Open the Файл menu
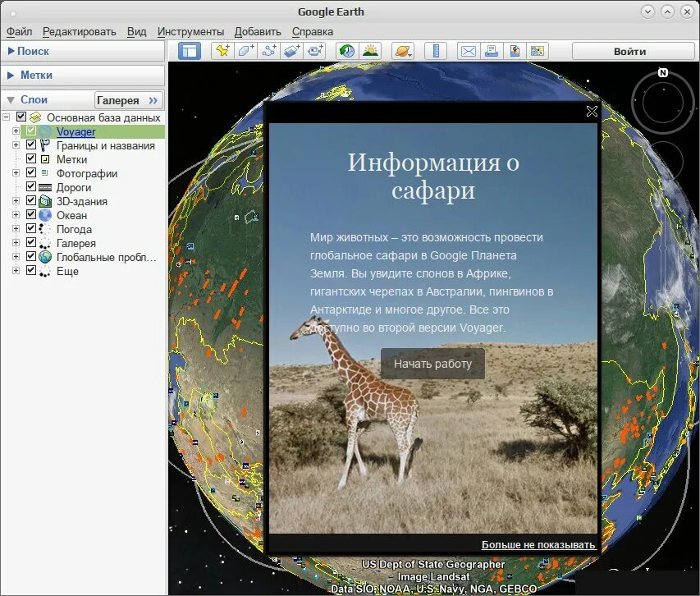 pyautogui.click(x=19, y=32)
